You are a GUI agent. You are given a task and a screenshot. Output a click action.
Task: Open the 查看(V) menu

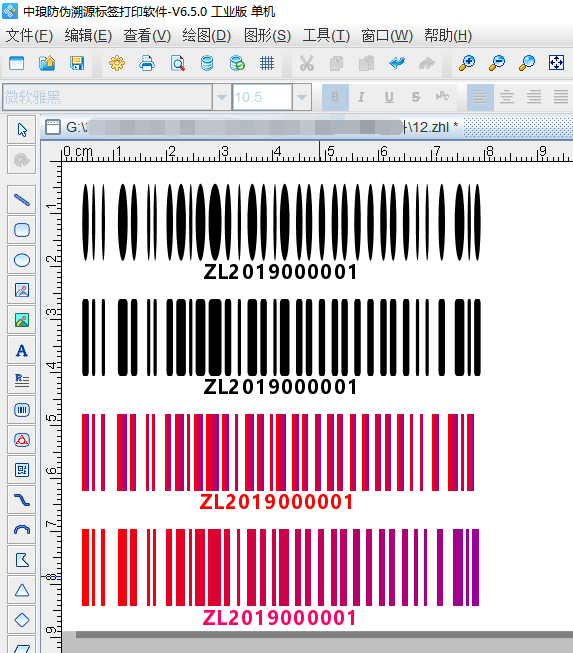147,36
